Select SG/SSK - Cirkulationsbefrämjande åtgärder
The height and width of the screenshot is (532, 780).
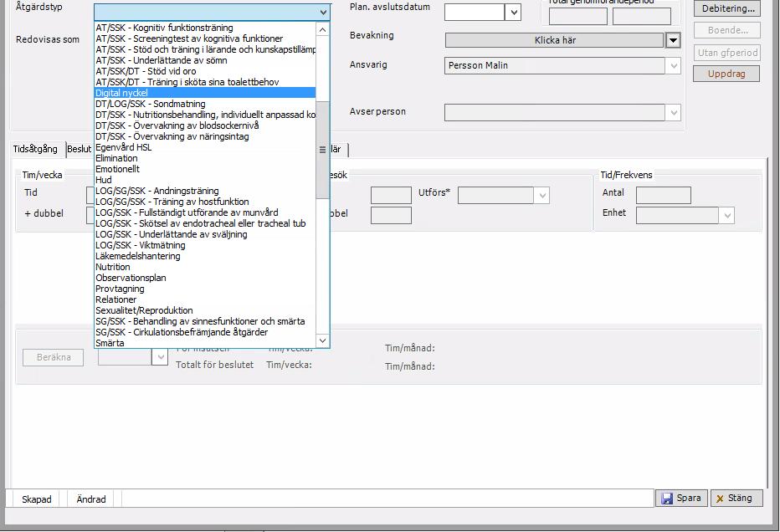204,333
